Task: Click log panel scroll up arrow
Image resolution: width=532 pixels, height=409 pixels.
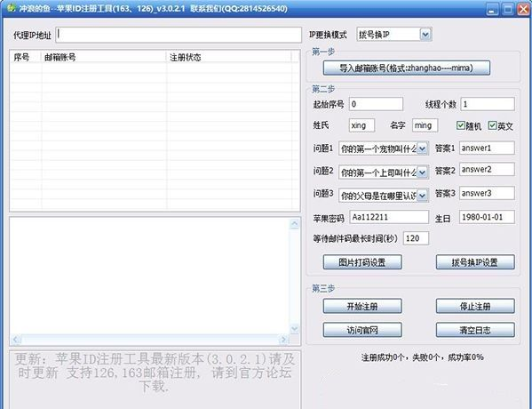Action: point(294,223)
